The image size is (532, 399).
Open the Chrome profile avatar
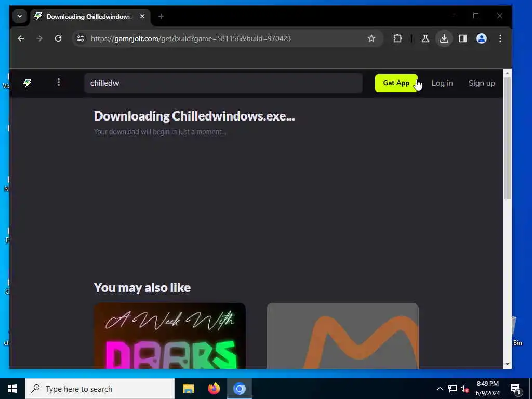(482, 38)
